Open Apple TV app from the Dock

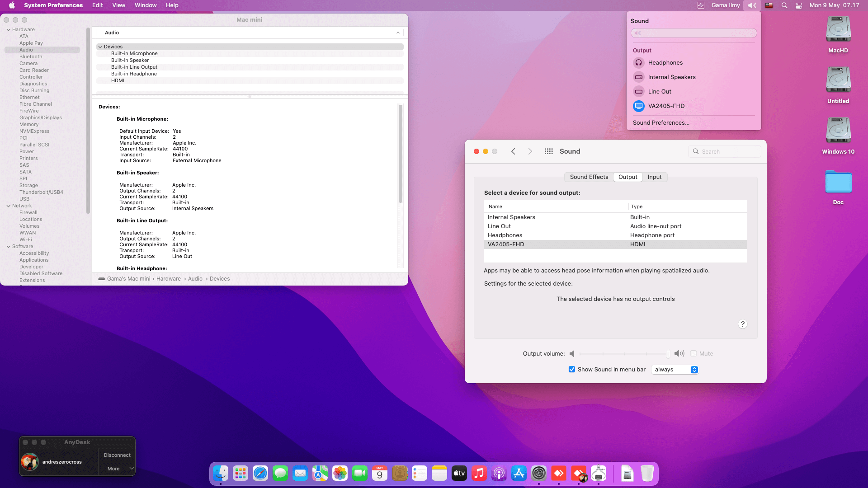[x=459, y=473]
